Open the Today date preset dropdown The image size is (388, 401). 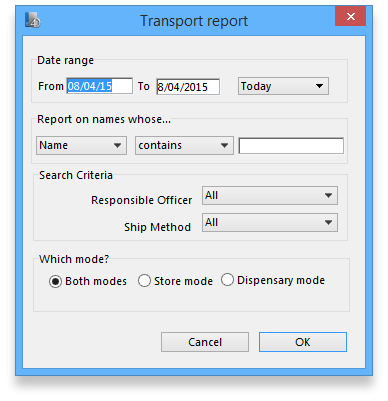[x=283, y=86]
